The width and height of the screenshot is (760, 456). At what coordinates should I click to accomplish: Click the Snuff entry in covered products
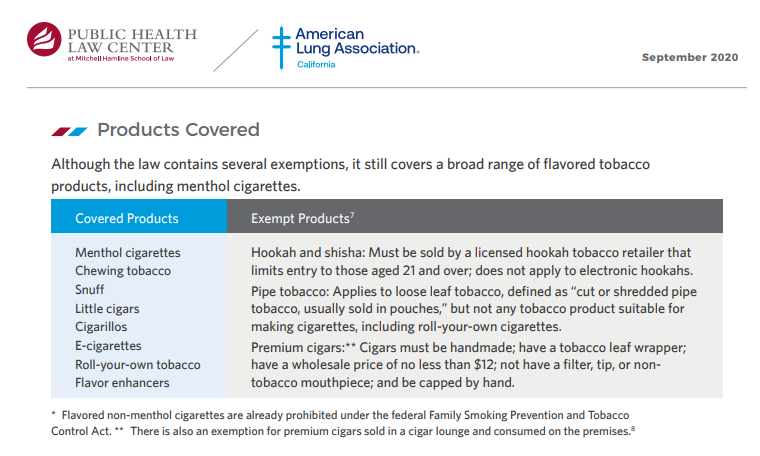pyautogui.click(x=89, y=290)
